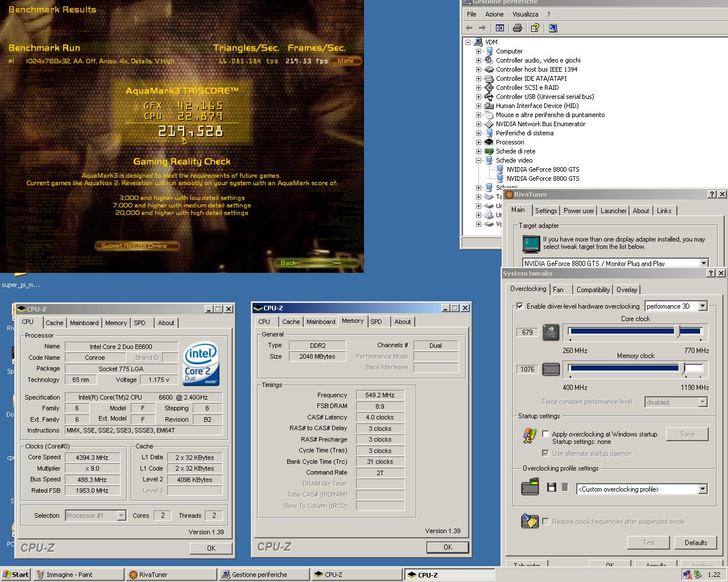Screen dimensions: 728x582
Task: Click OK in the CPU-Z Memory window
Action: (448, 547)
